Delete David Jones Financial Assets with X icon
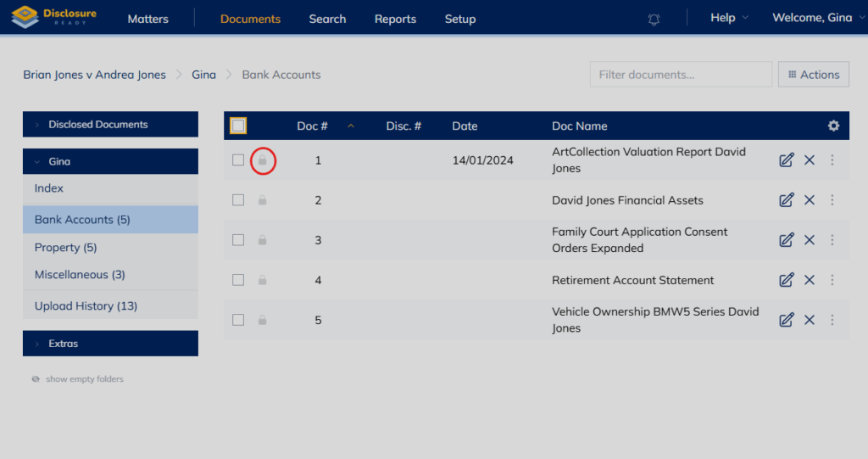This screenshot has width=868, height=459. 810,200
